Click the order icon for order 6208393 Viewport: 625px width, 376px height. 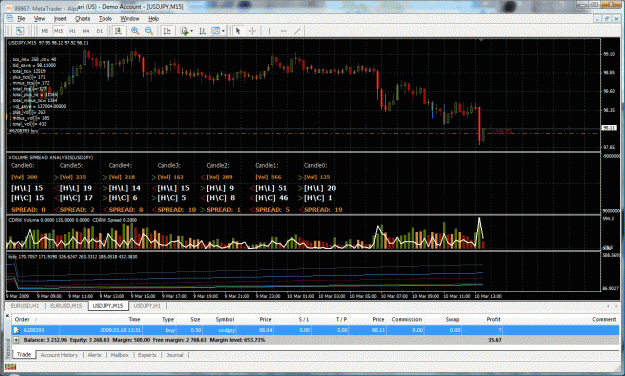click(16, 330)
